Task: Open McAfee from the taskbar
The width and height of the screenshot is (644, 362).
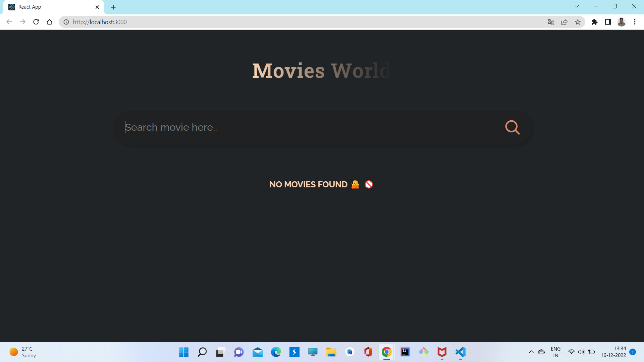Action: [x=442, y=352]
